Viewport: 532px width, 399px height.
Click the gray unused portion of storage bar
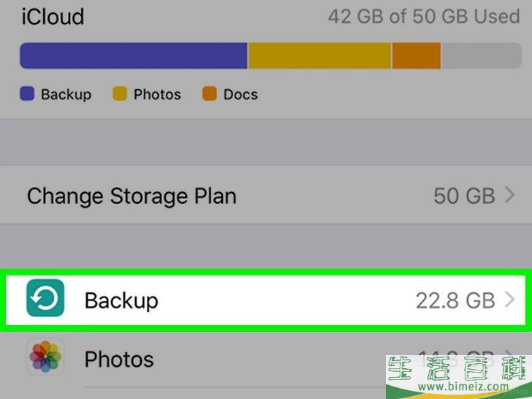coord(482,56)
